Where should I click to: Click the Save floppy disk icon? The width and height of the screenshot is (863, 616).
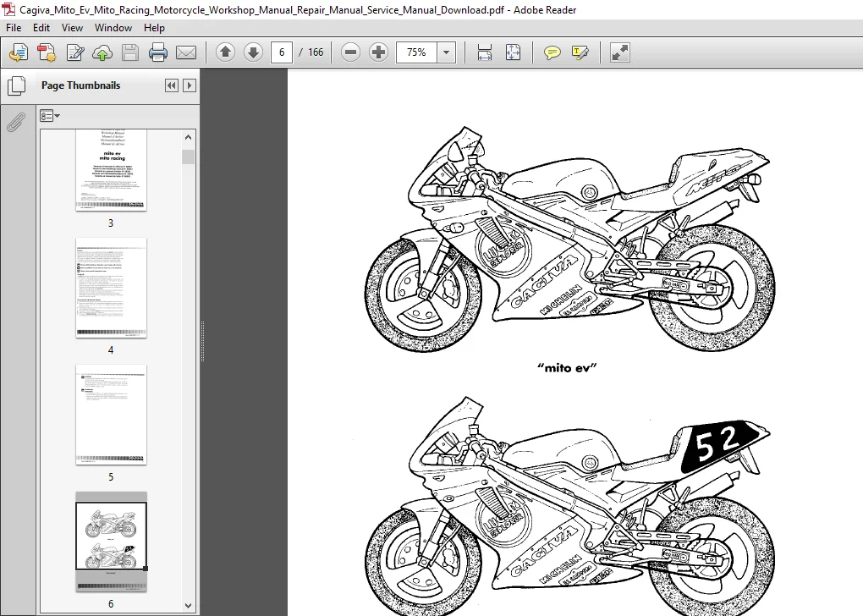pyautogui.click(x=130, y=52)
